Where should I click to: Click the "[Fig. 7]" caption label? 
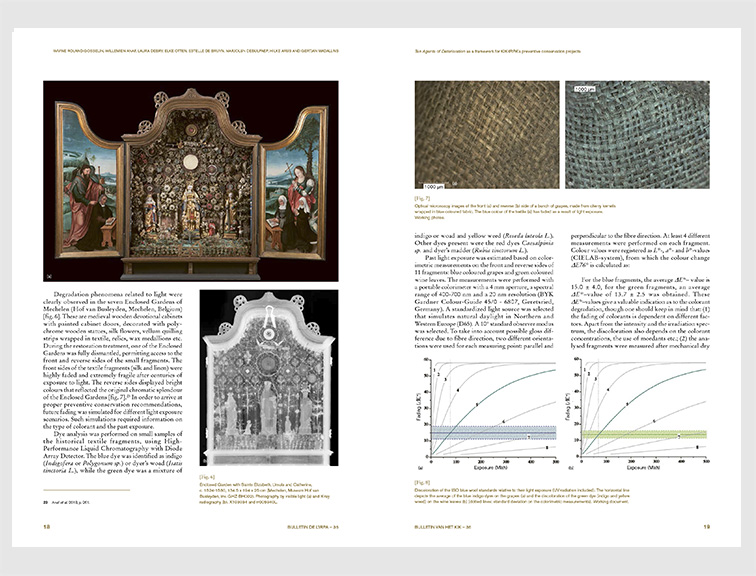[422, 198]
